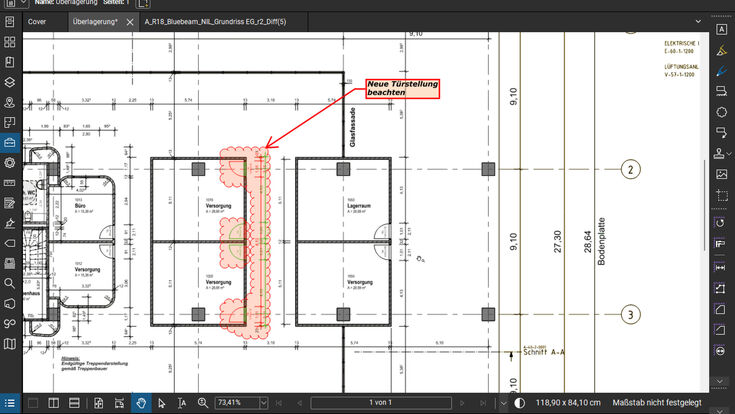Go to the last page
Image resolution: width=735 pixels, height=414 pixels.
(x=482, y=403)
